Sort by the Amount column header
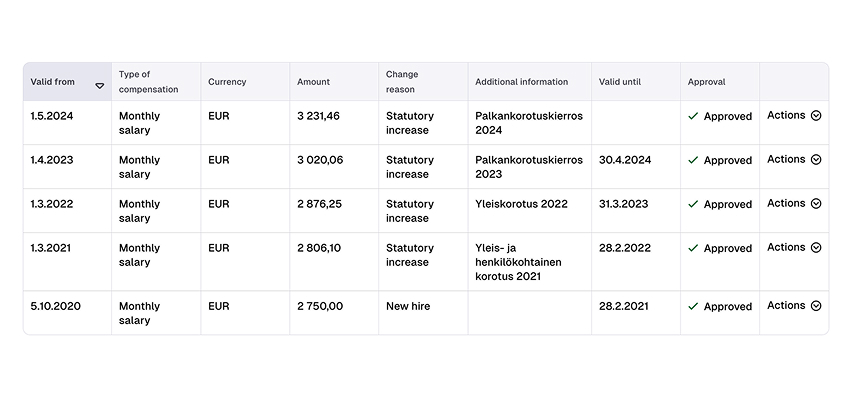Screen dimensions: 850x400 coord(313,82)
